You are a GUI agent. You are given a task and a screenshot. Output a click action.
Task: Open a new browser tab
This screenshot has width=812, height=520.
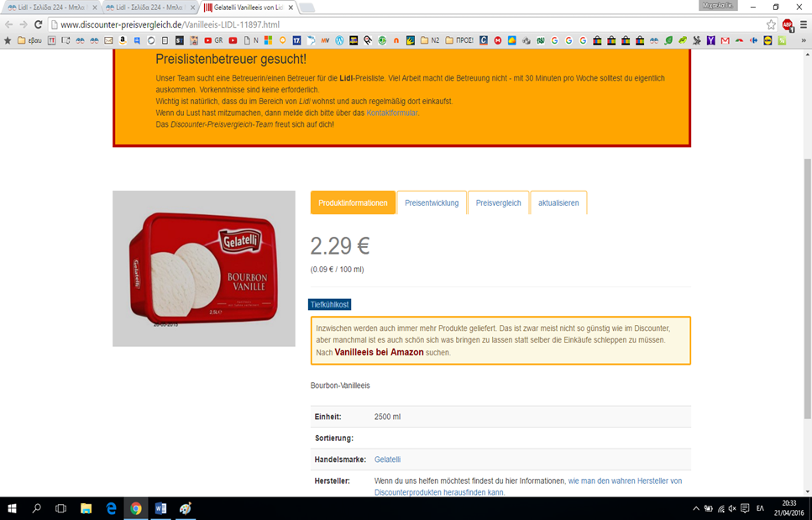(x=306, y=8)
